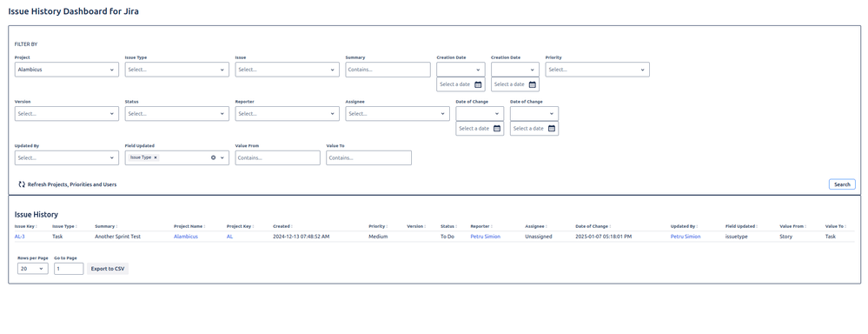The height and width of the screenshot is (334, 868).
Task: Click the 'Issue History Dashboard for Jira' title
Action: click(74, 11)
